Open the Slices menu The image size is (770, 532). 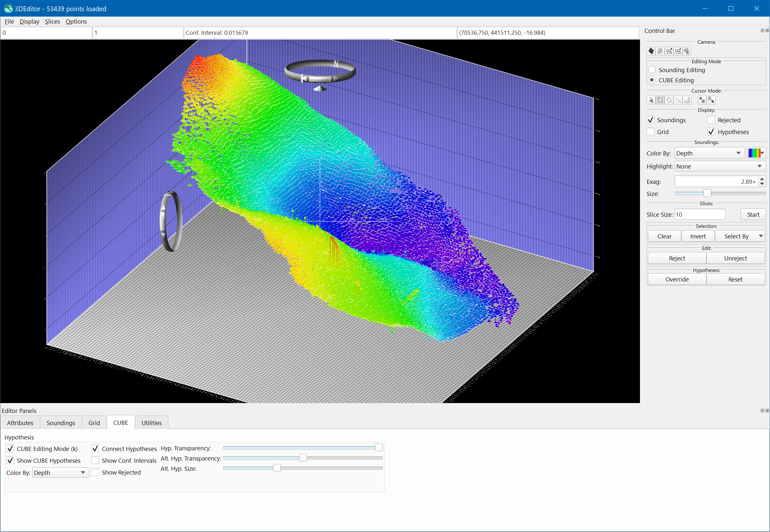click(52, 22)
